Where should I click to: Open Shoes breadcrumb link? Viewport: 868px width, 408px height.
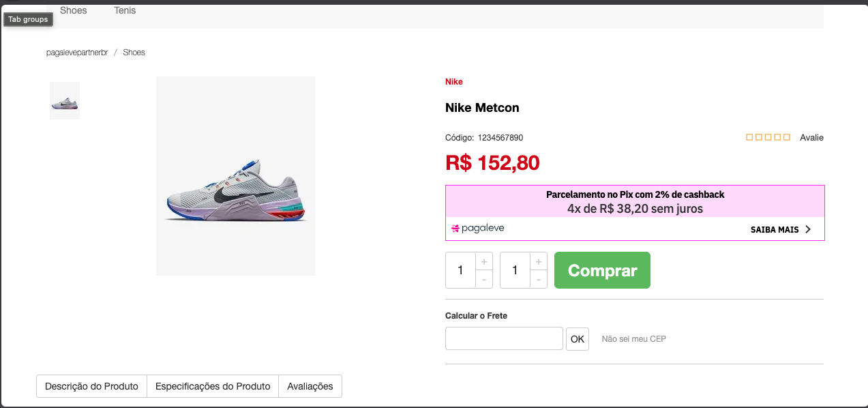click(x=134, y=53)
